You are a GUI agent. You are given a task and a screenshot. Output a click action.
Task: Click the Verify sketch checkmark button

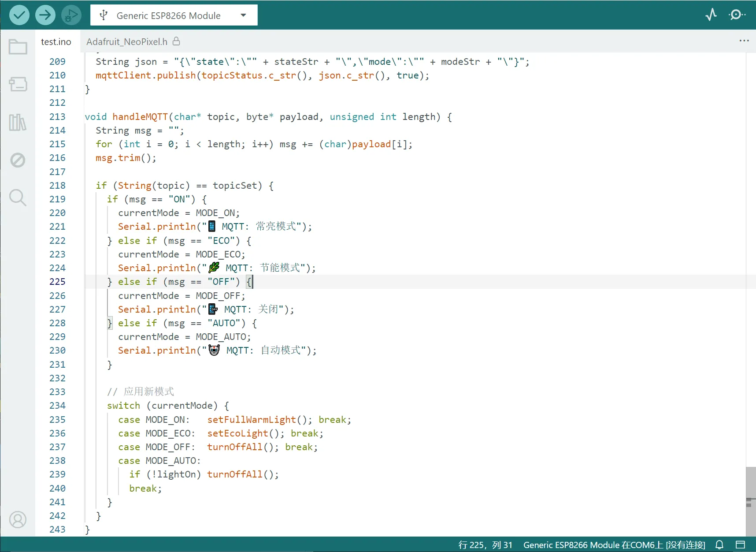[19, 15]
